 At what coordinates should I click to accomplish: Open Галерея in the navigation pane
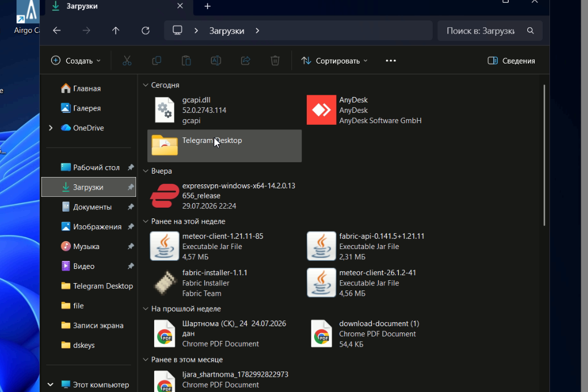click(88, 108)
